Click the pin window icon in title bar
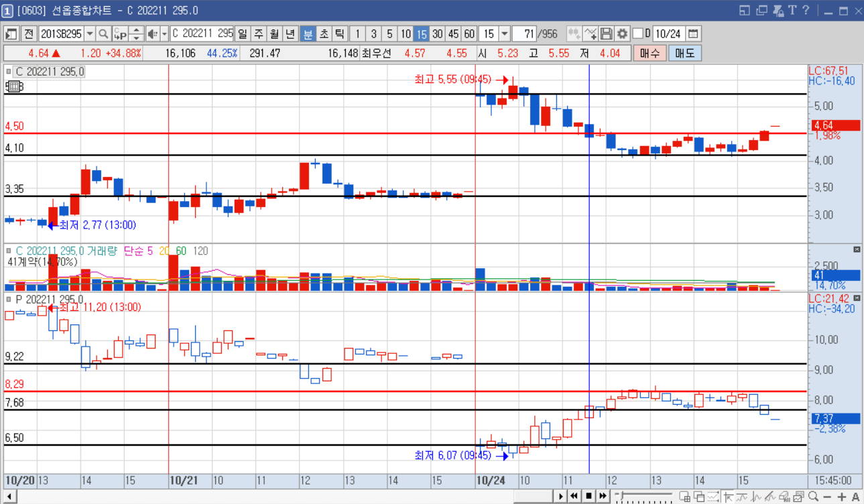 point(778,10)
